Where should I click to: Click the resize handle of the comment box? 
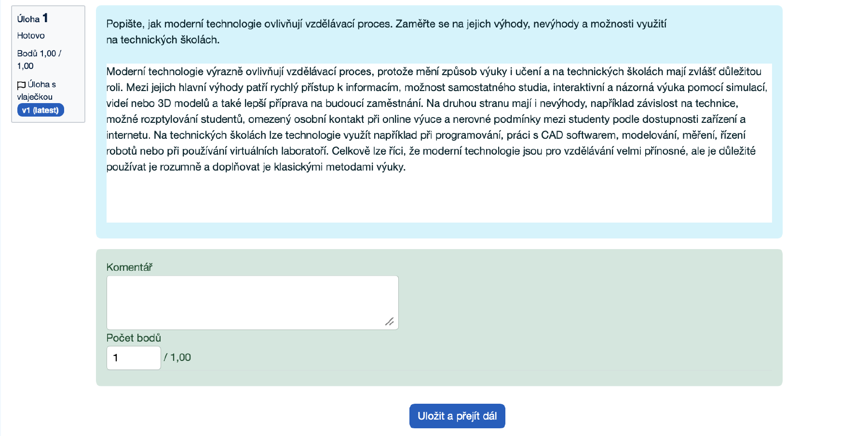point(390,321)
